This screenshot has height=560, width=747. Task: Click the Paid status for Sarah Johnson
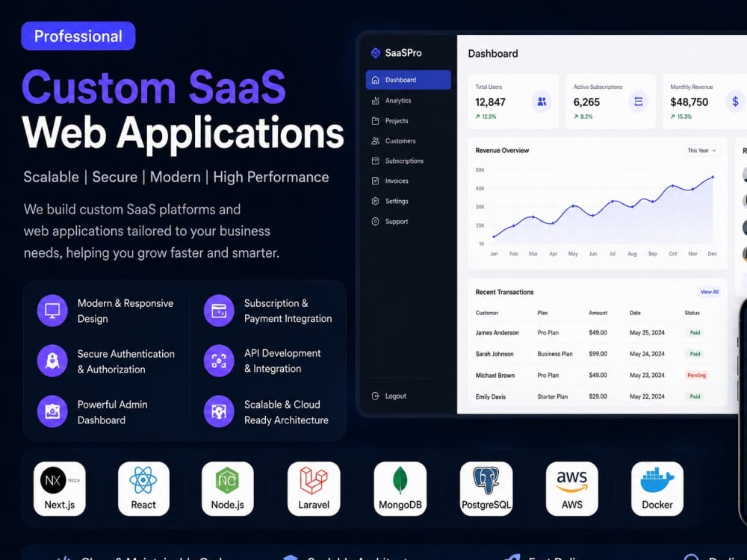[695, 354]
